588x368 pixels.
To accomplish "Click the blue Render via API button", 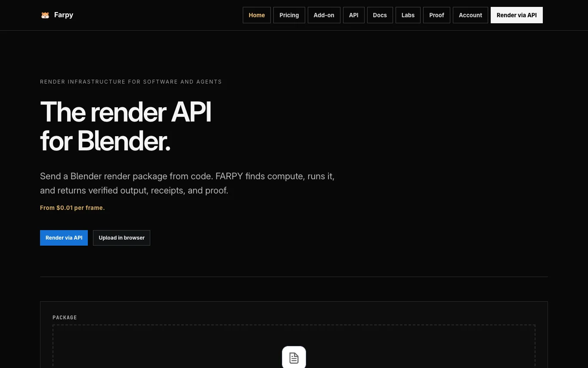I will coord(64,238).
